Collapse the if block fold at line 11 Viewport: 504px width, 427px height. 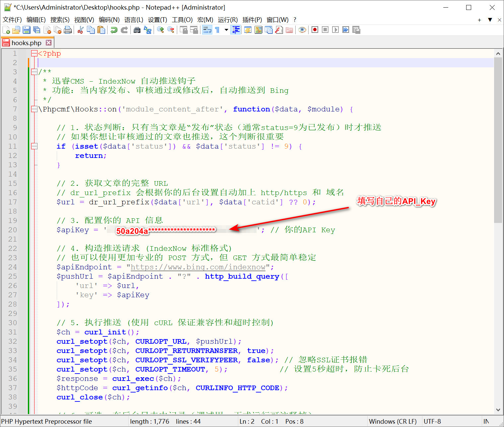coord(34,146)
